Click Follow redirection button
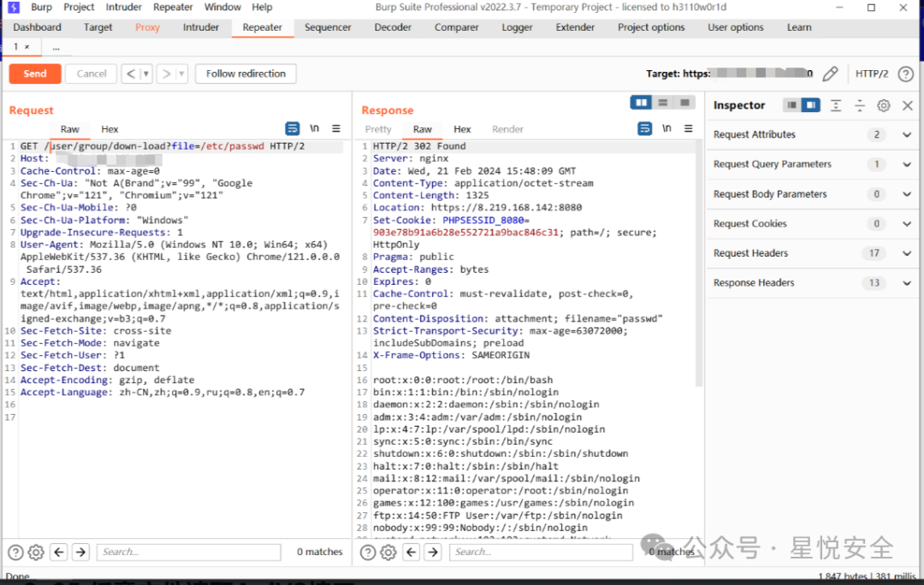 [x=246, y=74]
